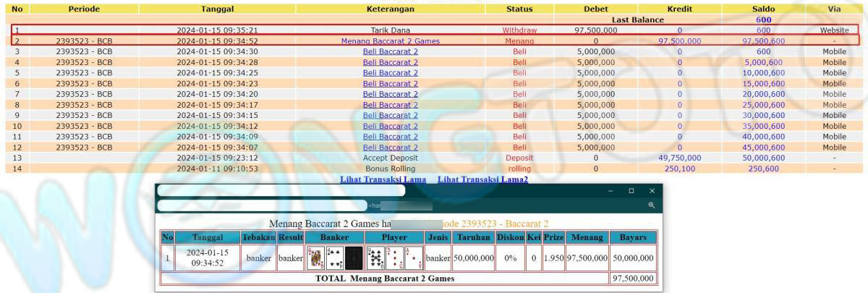Click the Keterangan column header
The image size is (868, 293).
390,9
